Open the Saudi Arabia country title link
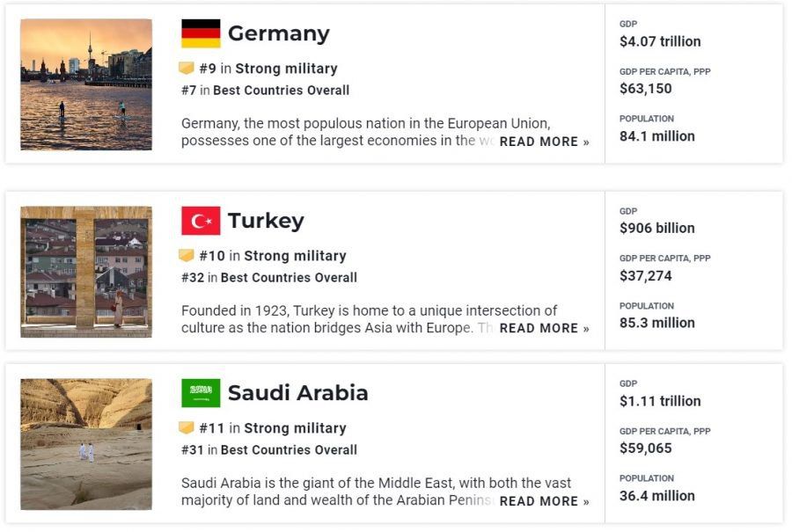The width and height of the screenshot is (792, 532). (x=297, y=393)
